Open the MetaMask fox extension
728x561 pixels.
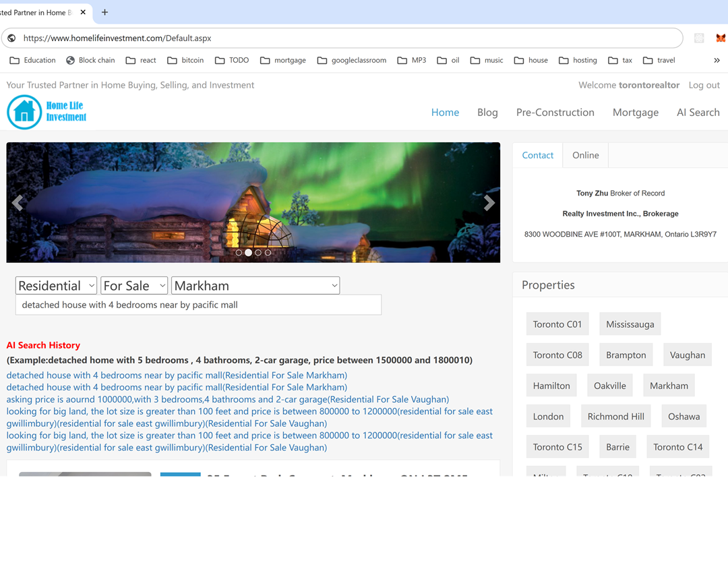[x=721, y=38]
